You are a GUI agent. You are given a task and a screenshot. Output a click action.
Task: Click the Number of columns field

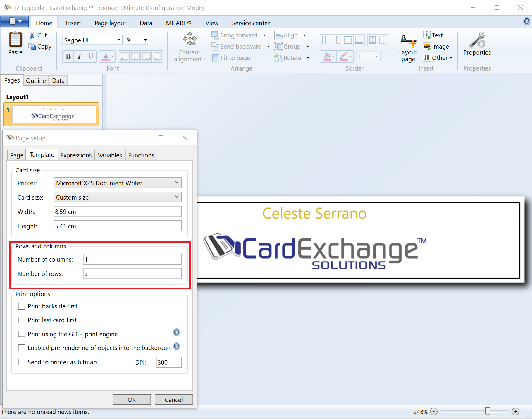pos(132,259)
